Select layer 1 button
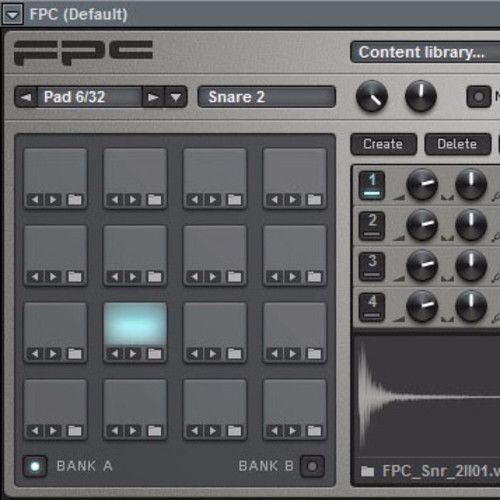The image size is (500, 500). point(372,185)
